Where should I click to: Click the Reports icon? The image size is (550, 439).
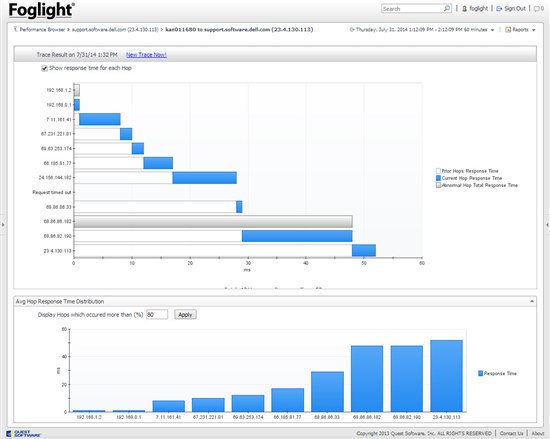(508, 30)
